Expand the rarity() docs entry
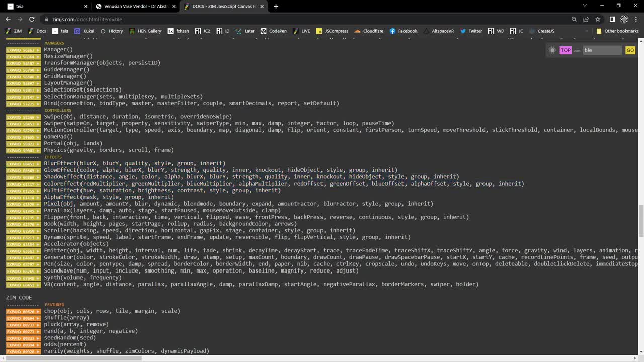The image size is (644, 362). coord(23,351)
